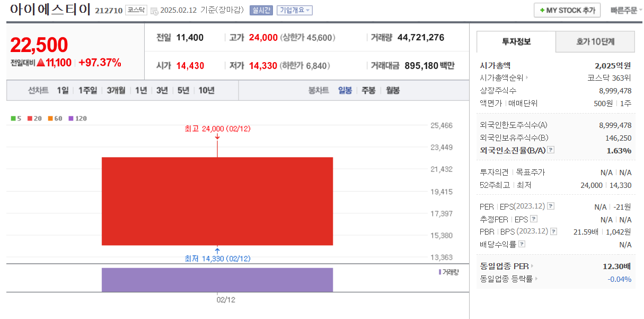Click the stock name 아이에스티이
Image resolution: width=644 pixels, height=319 pixels.
coord(50,10)
